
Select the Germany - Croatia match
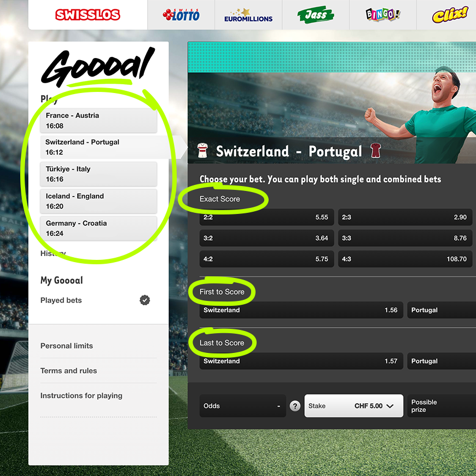pos(98,228)
